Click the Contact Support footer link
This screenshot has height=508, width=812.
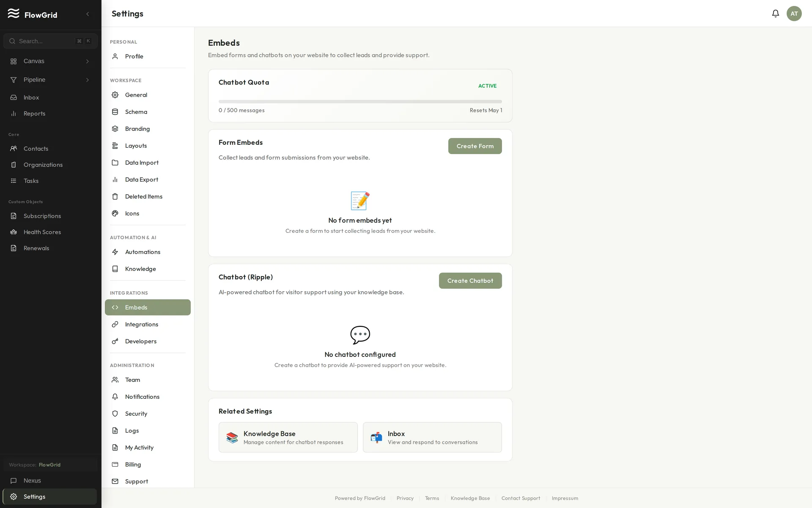pyautogui.click(x=521, y=498)
